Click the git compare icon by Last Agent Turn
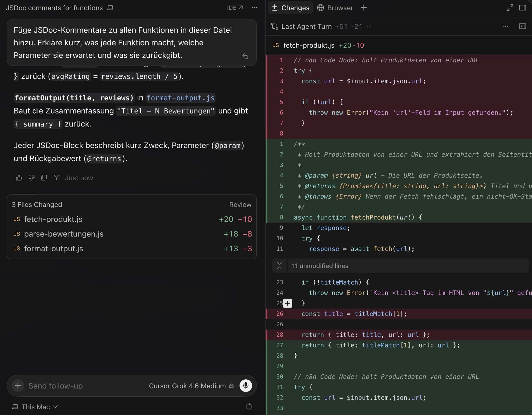 (x=275, y=26)
